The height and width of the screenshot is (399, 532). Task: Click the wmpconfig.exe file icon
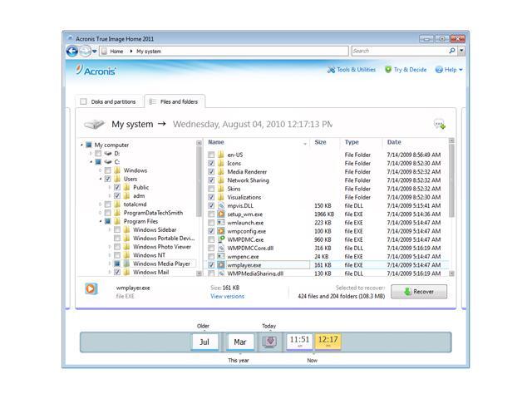coord(221,231)
